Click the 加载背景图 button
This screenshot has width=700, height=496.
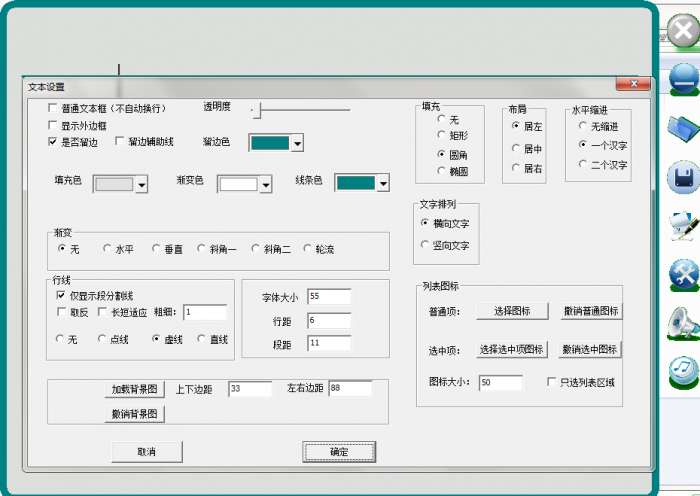click(x=135, y=389)
